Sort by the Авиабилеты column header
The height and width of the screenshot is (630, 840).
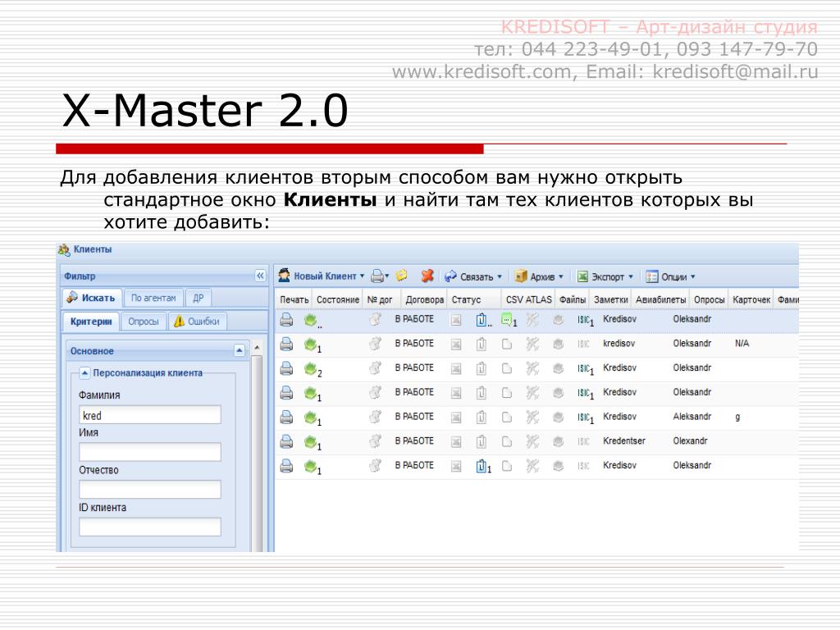click(x=660, y=300)
